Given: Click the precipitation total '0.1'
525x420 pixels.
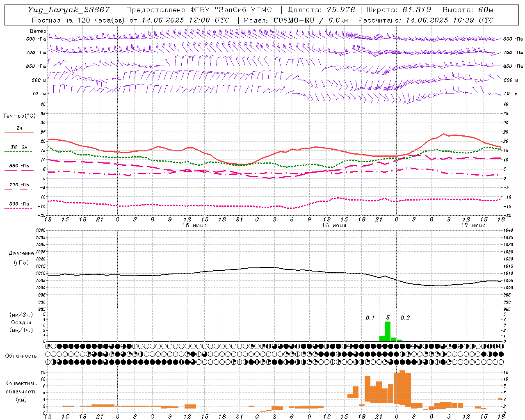Looking at the screenshot, I should (370, 318).
